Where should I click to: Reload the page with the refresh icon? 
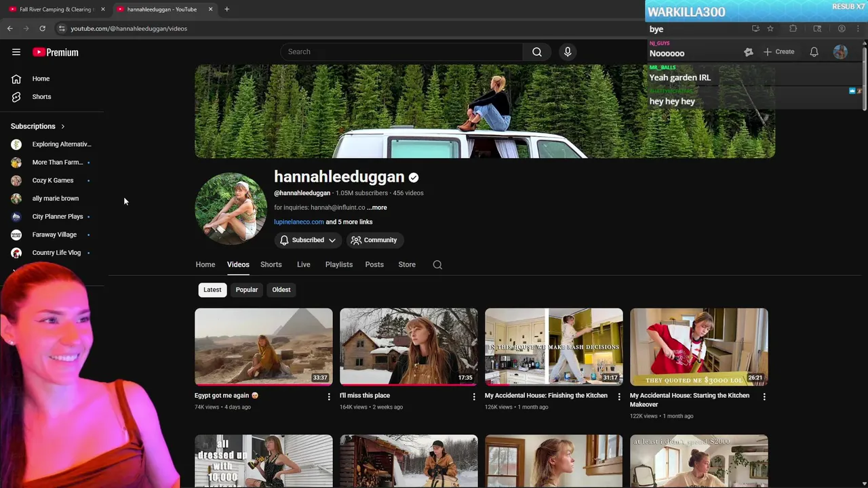(x=42, y=28)
